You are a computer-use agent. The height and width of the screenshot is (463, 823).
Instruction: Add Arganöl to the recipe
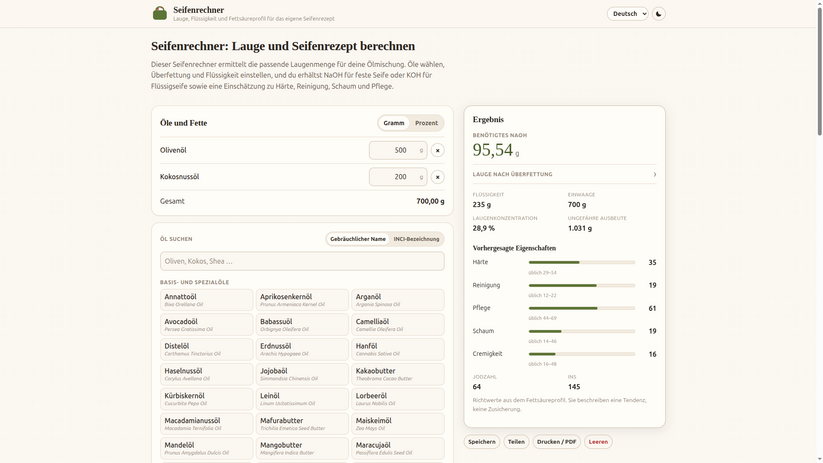(398, 300)
